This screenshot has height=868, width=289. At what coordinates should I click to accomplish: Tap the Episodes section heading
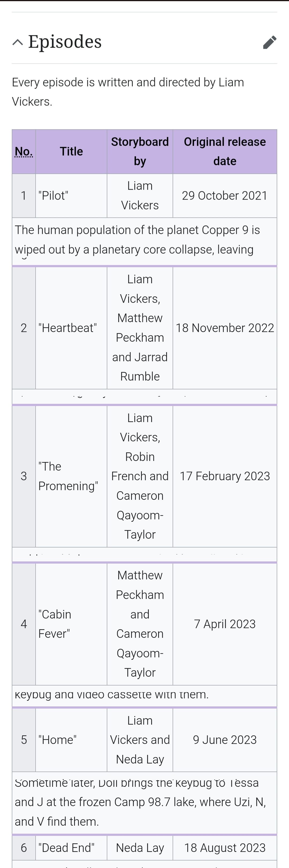[65, 42]
